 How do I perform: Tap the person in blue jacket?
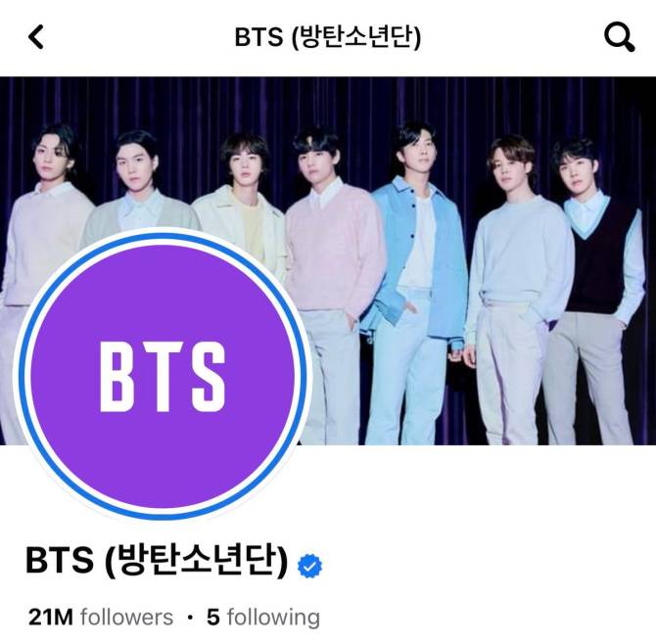pyautogui.click(x=418, y=267)
